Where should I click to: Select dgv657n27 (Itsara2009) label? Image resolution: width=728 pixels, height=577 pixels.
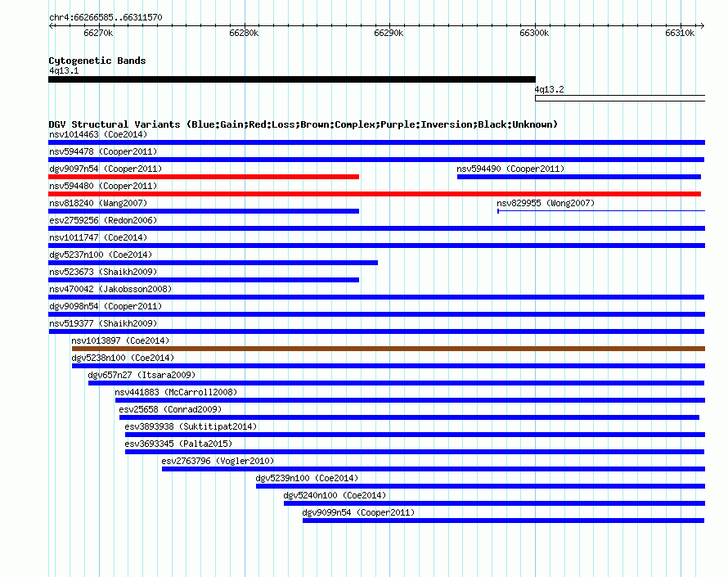tap(142, 375)
